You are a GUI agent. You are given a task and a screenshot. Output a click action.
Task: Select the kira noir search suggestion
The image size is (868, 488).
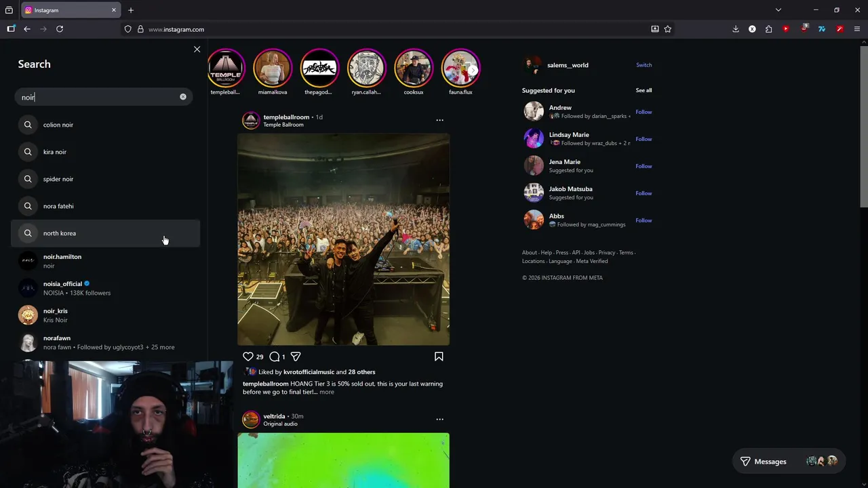(105, 152)
